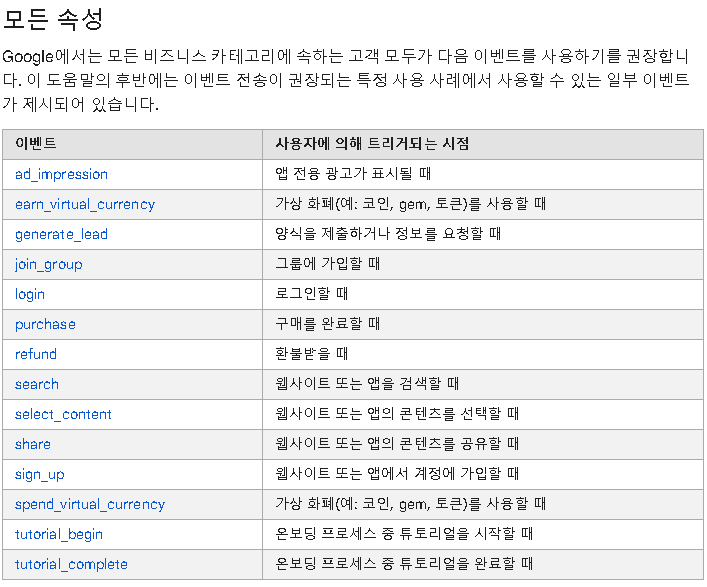
Task: Click the select_content link
Action: [x=63, y=414]
